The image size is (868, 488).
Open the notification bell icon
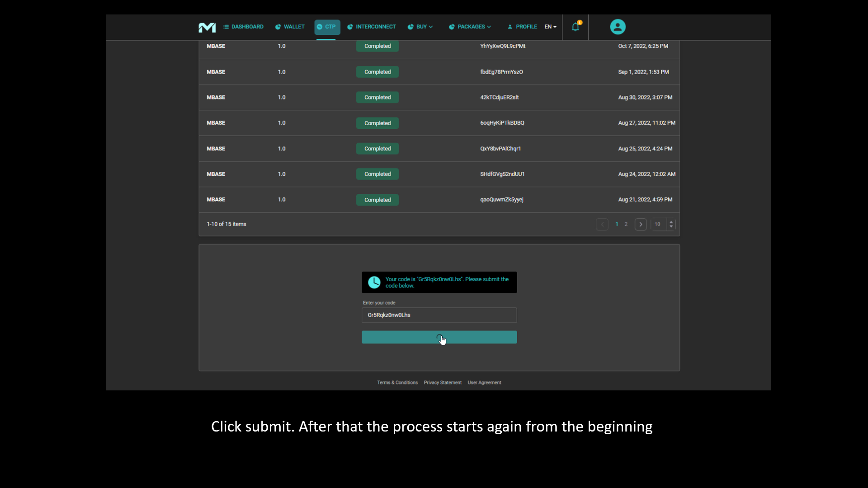tap(575, 27)
